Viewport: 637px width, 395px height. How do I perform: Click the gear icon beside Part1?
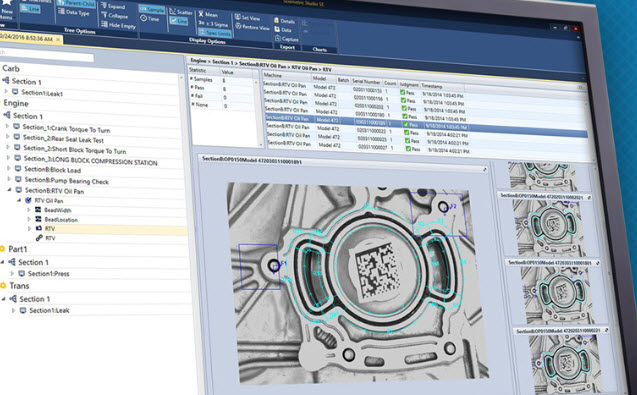[2, 248]
